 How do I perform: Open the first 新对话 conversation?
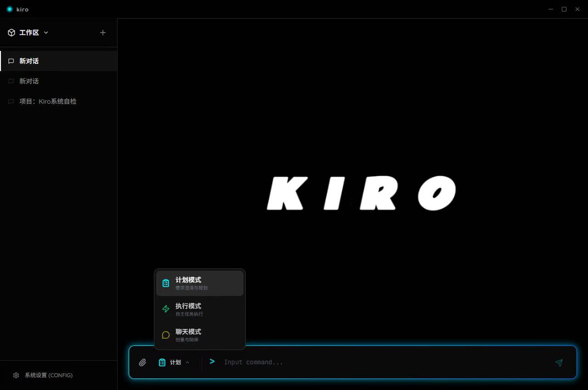29,61
